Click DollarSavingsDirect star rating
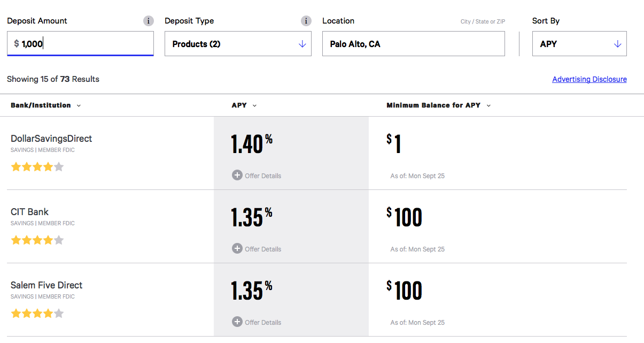The image size is (644, 343). pos(37,167)
